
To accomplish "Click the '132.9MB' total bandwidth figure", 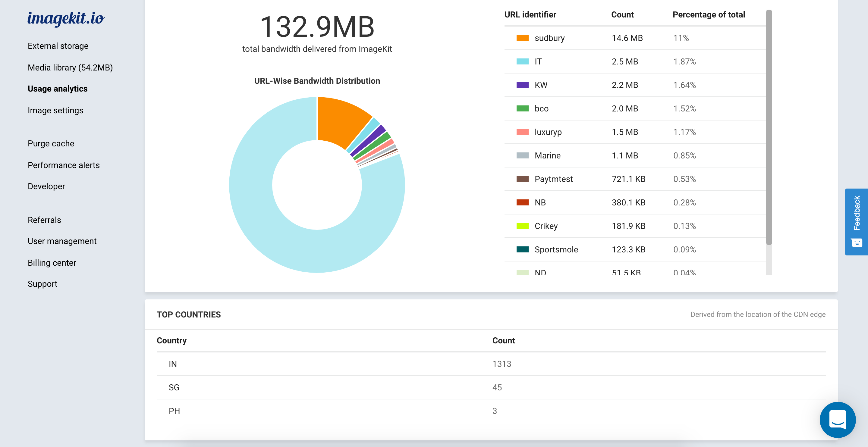I will click(317, 27).
